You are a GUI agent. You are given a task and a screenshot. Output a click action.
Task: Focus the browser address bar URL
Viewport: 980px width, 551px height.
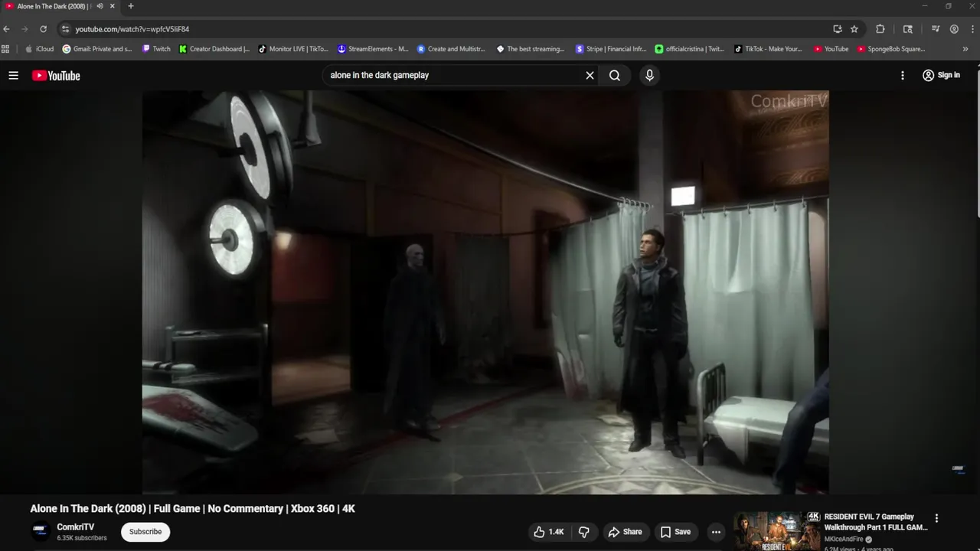pos(132,29)
